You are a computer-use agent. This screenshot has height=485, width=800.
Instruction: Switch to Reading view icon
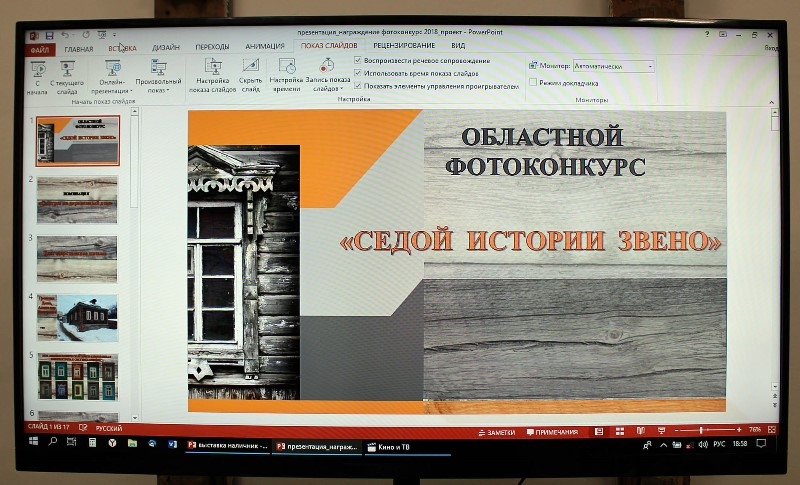[x=641, y=431]
